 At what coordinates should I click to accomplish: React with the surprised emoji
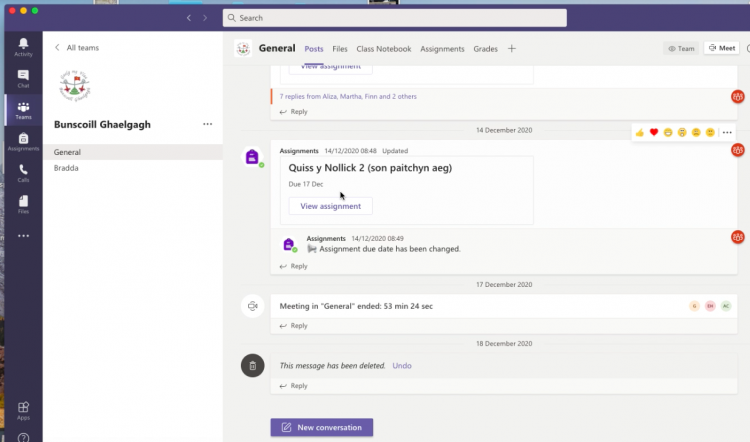click(x=682, y=133)
